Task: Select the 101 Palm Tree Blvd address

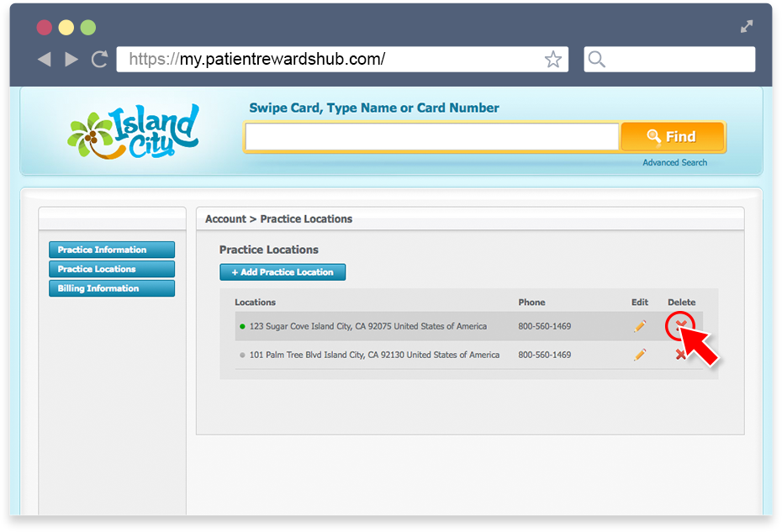Action: [374, 355]
